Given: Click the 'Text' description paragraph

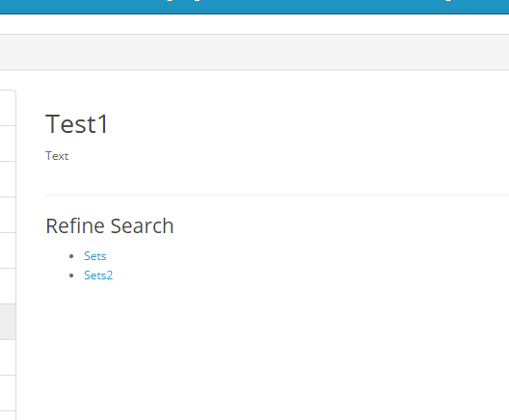Looking at the screenshot, I should tap(57, 156).
